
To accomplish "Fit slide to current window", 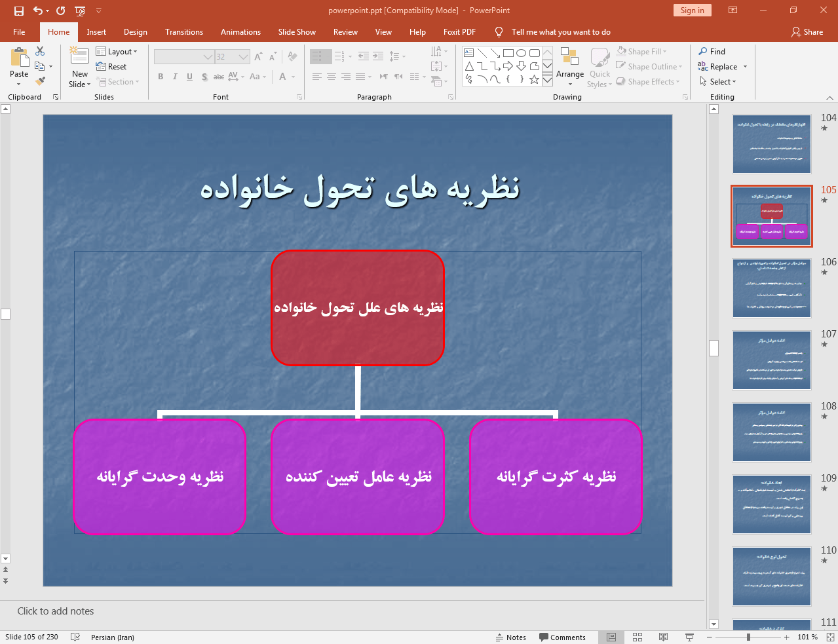I will pos(830,637).
